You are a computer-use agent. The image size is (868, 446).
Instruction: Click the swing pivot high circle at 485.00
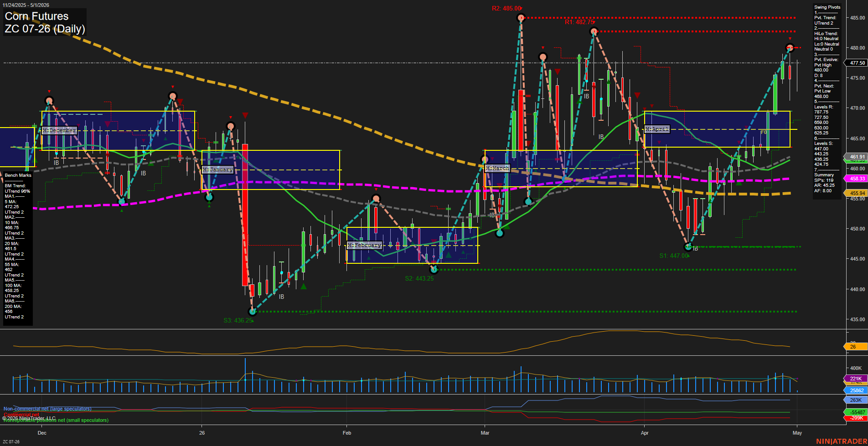click(x=521, y=18)
